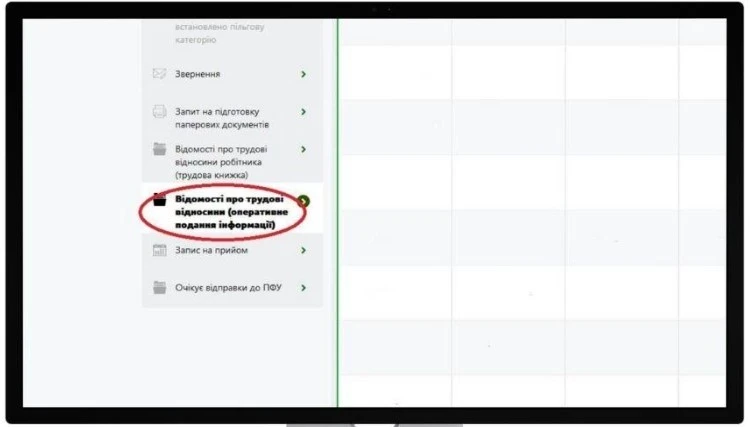
Task: Expand arrow next to Запит на підготовку паперових документів
Action: tap(303, 112)
